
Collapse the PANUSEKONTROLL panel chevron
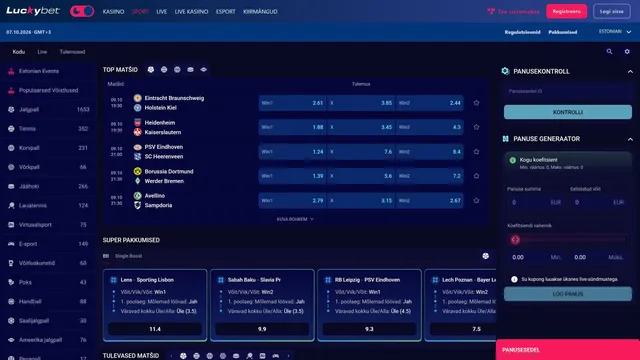630,71
